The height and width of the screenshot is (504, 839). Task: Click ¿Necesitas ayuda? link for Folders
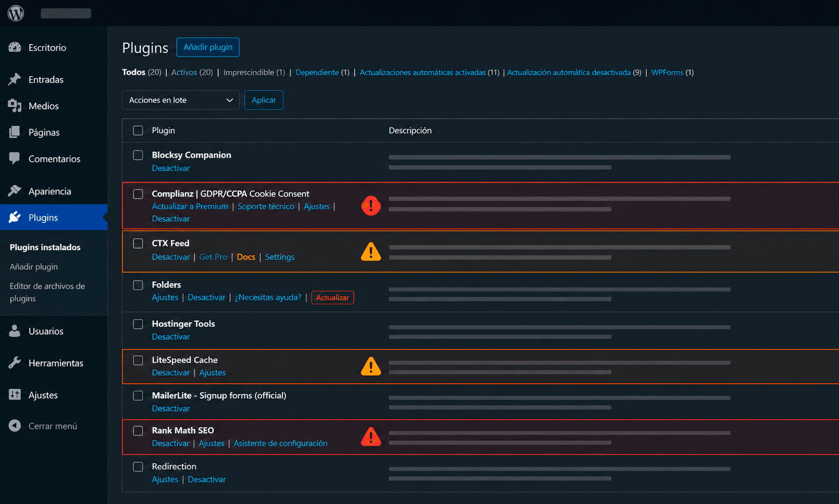268,297
